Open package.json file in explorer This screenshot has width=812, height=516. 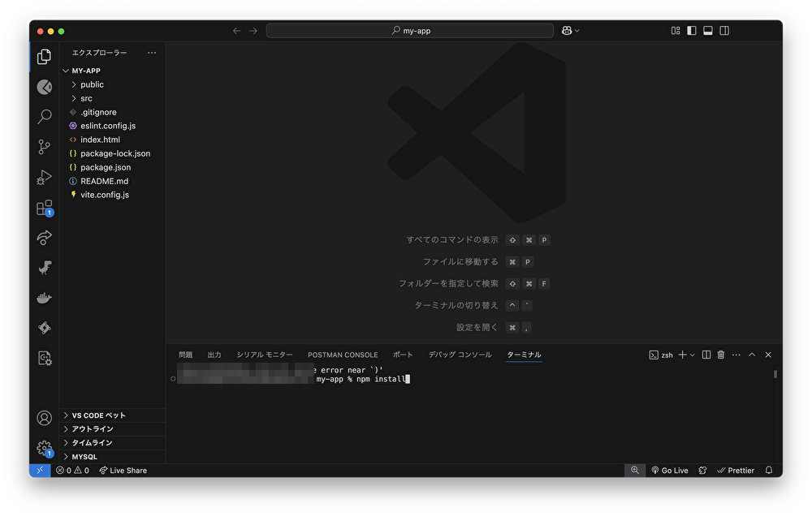tap(106, 167)
